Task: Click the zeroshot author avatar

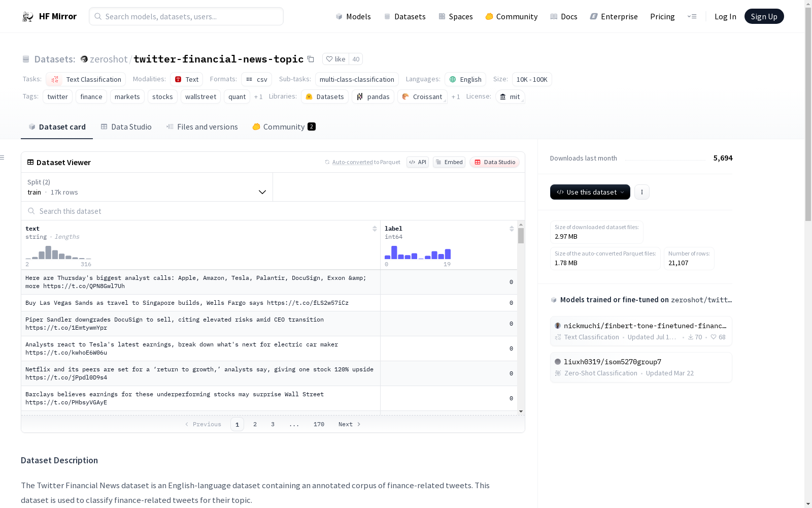Action: [x=84, y=59]
